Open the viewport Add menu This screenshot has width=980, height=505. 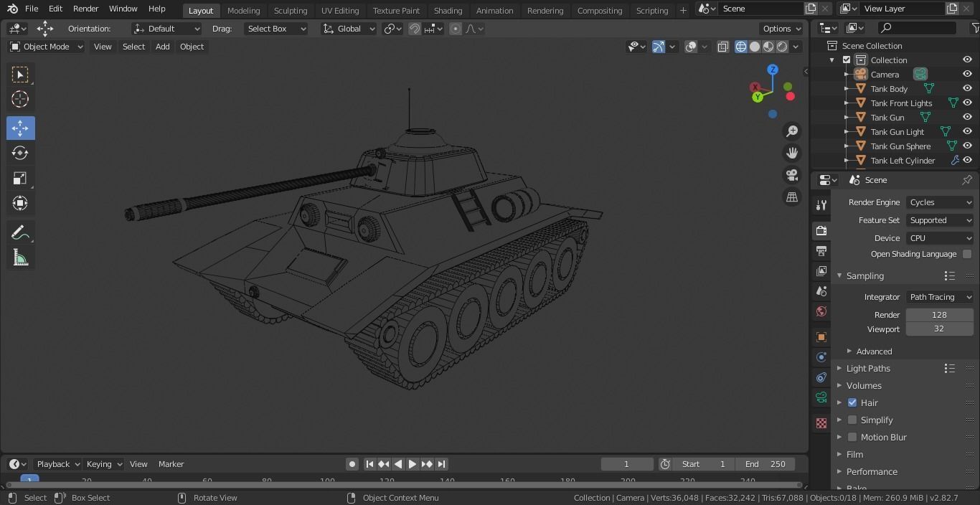click(163, 47)
